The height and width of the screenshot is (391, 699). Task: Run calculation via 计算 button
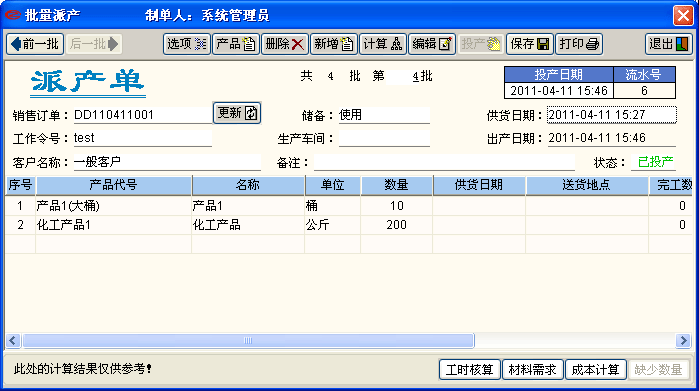click(383, 44)
